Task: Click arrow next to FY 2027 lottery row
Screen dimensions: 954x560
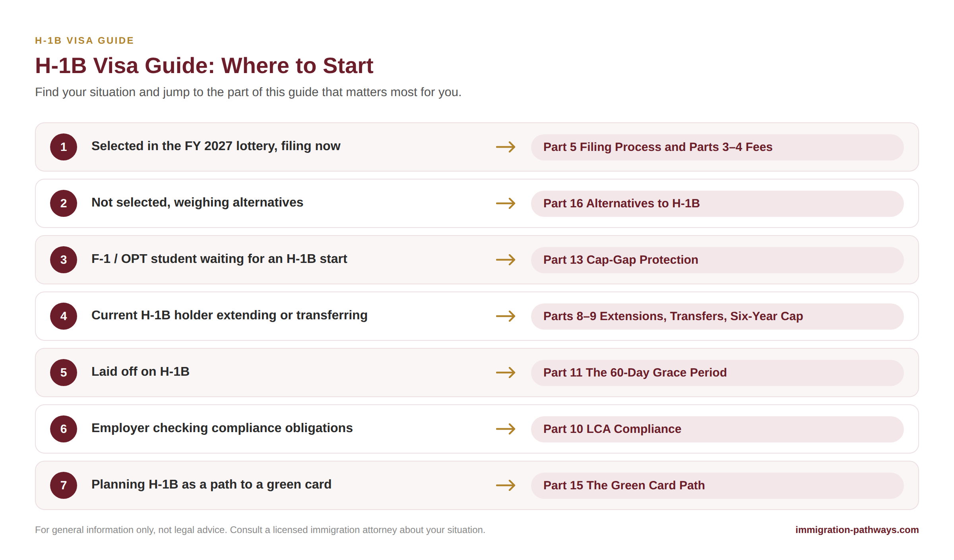Action: tap(506, 147)
